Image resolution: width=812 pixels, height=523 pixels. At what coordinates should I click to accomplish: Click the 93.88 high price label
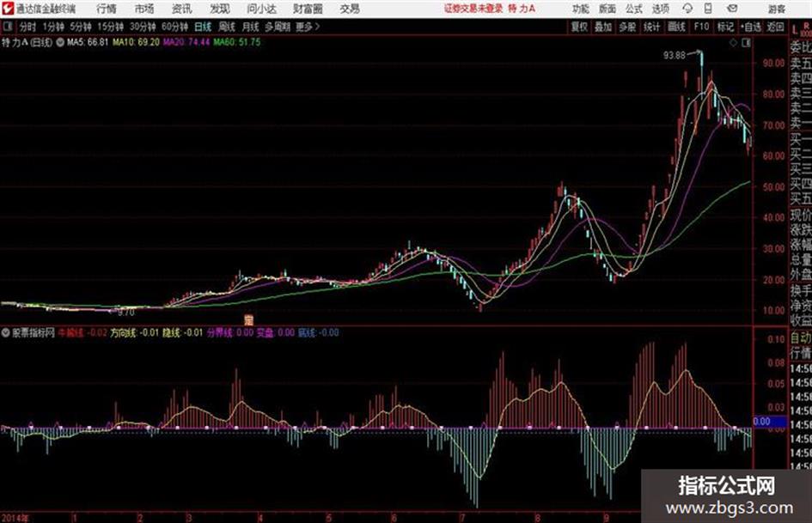coord(675,55)
